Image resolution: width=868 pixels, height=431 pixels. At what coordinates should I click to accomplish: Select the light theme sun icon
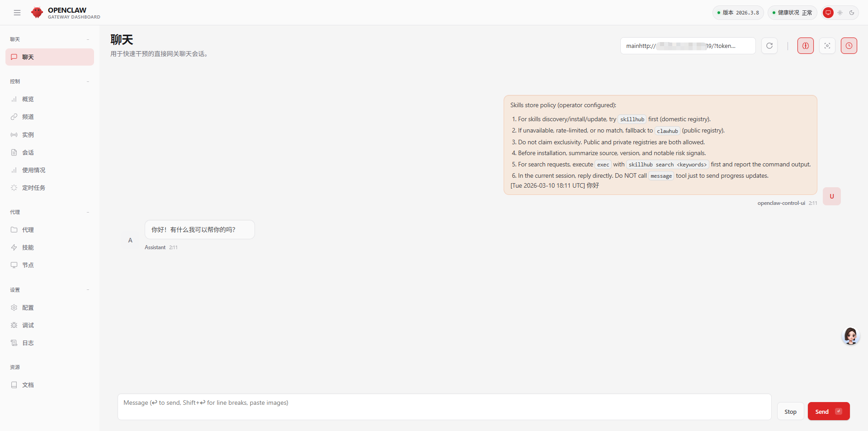click(840, 13)
